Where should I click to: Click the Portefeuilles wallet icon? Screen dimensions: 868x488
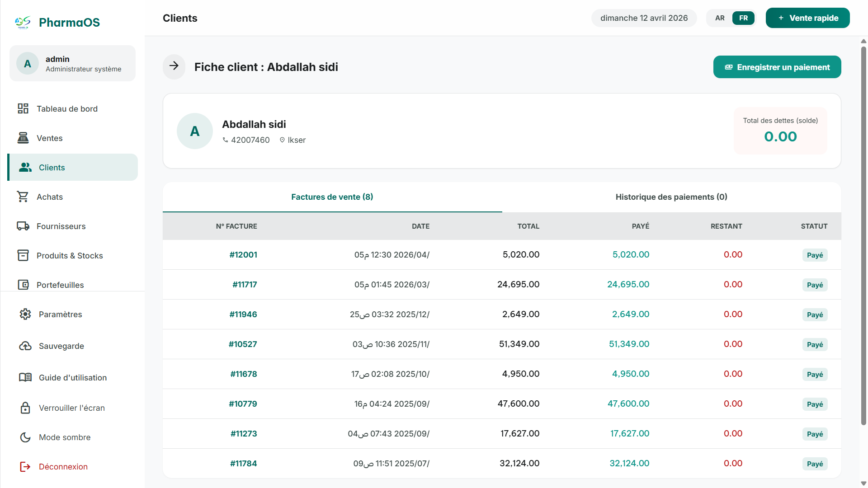pos(23,285)
